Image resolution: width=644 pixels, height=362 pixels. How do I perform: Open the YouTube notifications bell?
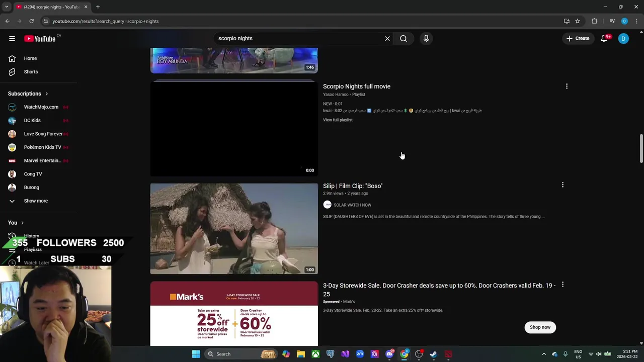pos(604,38)
